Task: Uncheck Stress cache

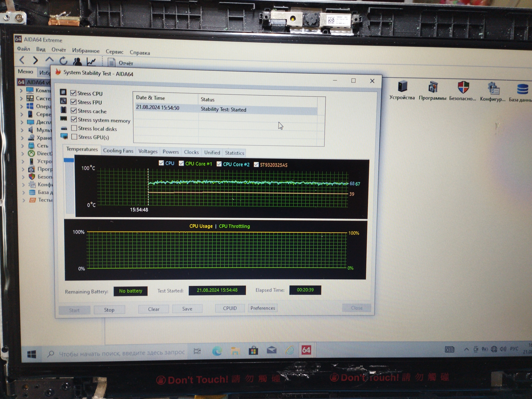Action: tap(74, 111)
